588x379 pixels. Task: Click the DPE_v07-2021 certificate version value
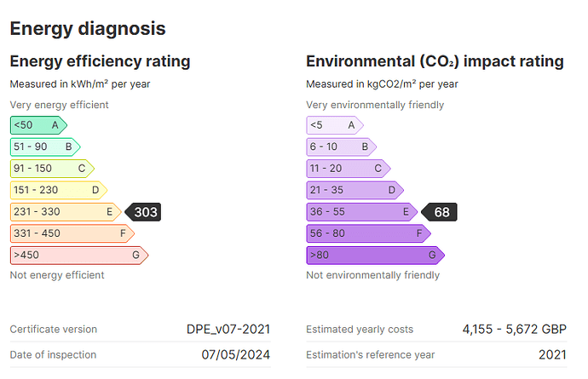228,329
